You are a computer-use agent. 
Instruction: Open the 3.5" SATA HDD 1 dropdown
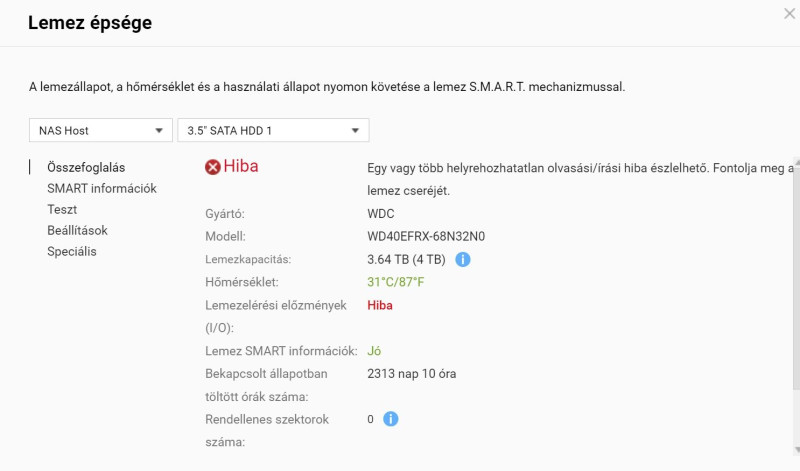273,130
